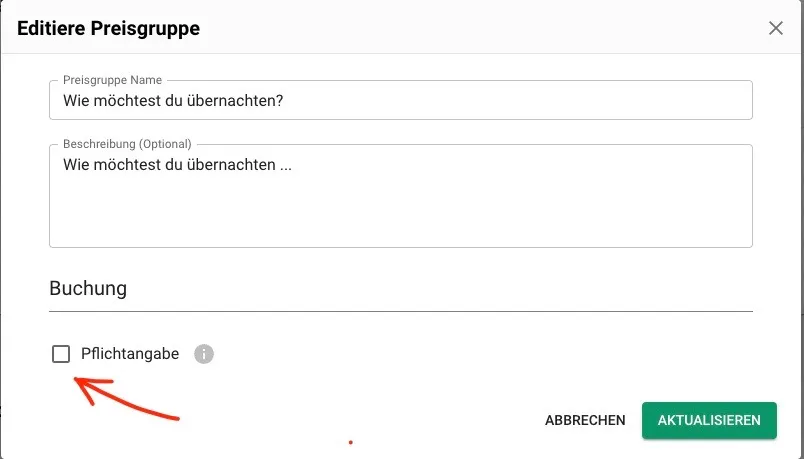Enable the Pflichtangabe checkbox
Image resolution: width=804 pixels, height=459 pixels.
[61, 354]
